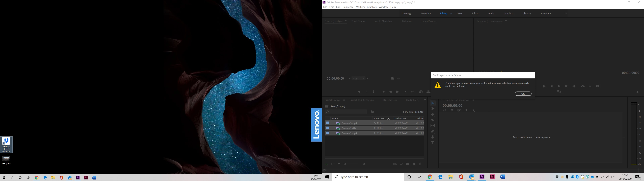Viewport: 644px width, 181px height.
Task: Expand Project panel tabs overflow arrows
Action: point(425,100)
